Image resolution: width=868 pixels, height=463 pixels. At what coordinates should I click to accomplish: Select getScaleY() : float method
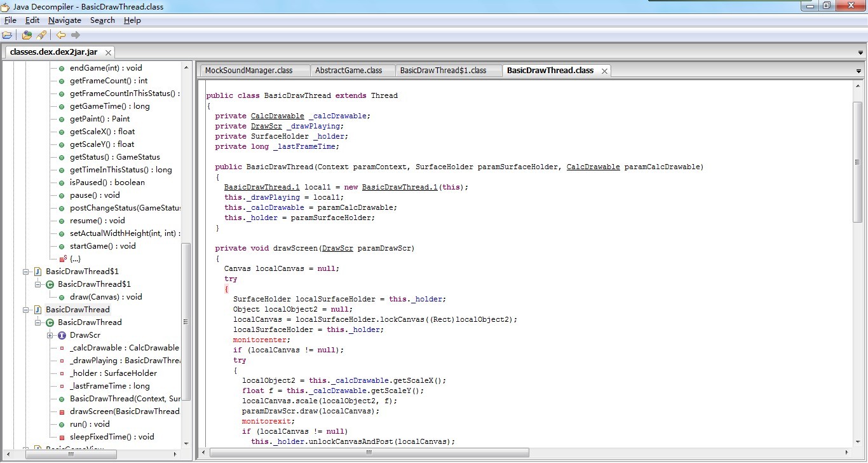[102, 144]
